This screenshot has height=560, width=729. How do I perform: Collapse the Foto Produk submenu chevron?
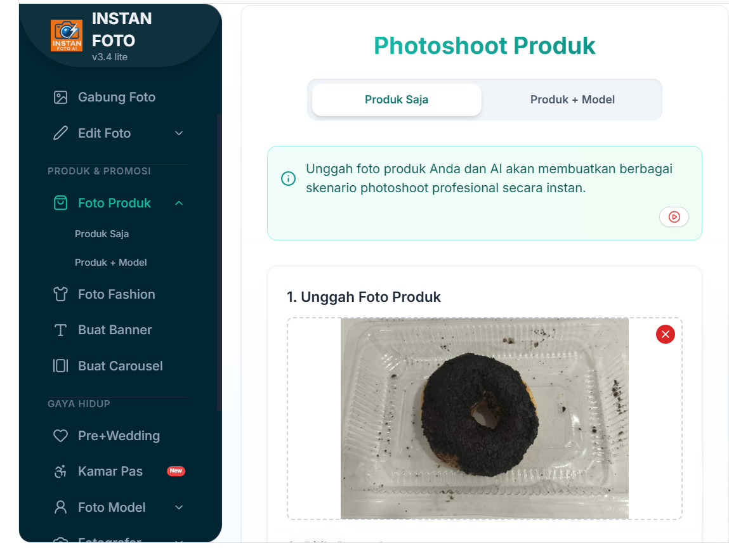[179, 203]
